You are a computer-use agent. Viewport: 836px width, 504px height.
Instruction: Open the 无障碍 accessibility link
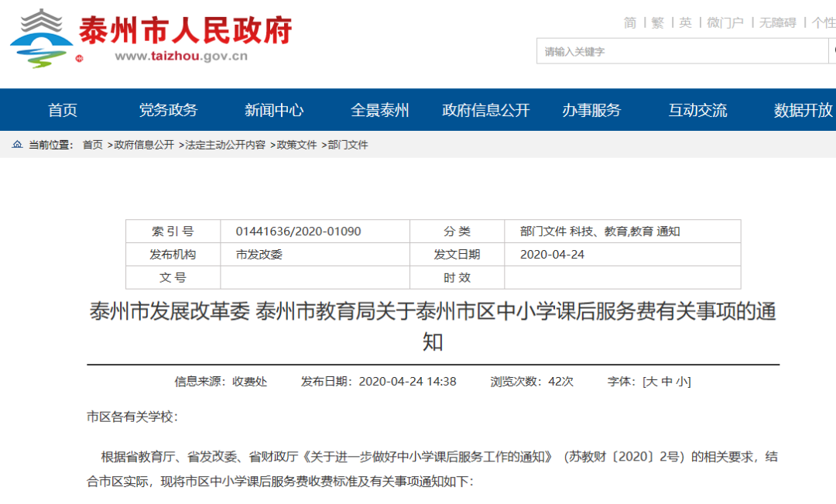click(777, 23)
